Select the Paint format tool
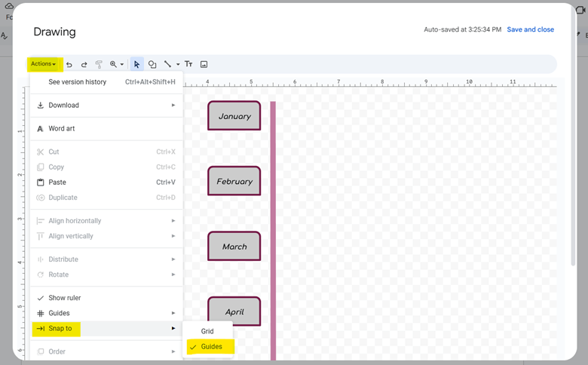This screenshot has width=588, height=365. [99, 65]
